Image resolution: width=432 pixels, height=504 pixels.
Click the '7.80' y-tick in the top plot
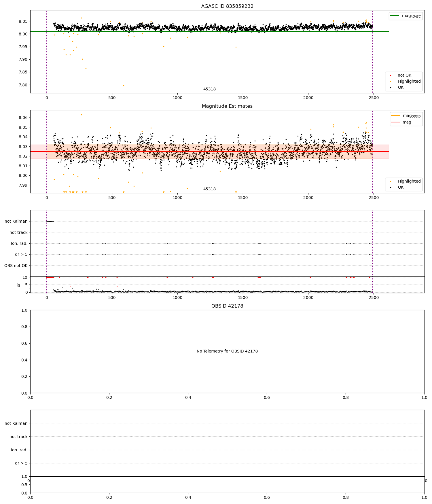(x=23, y=85)
